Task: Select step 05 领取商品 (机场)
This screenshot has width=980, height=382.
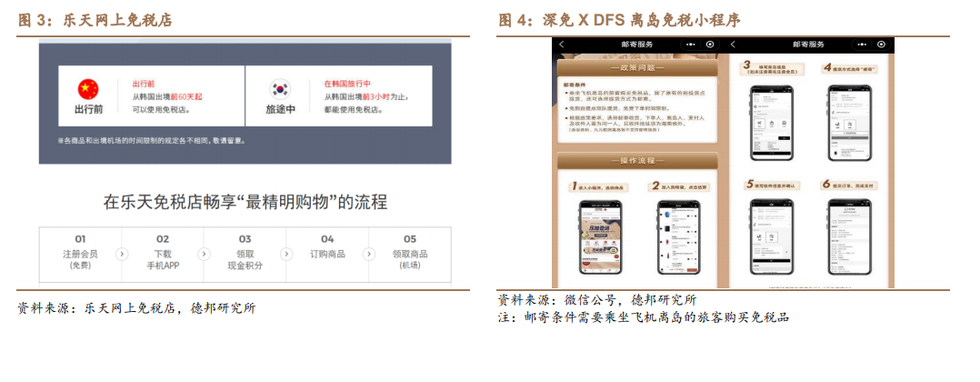Action: coord(410,253)
